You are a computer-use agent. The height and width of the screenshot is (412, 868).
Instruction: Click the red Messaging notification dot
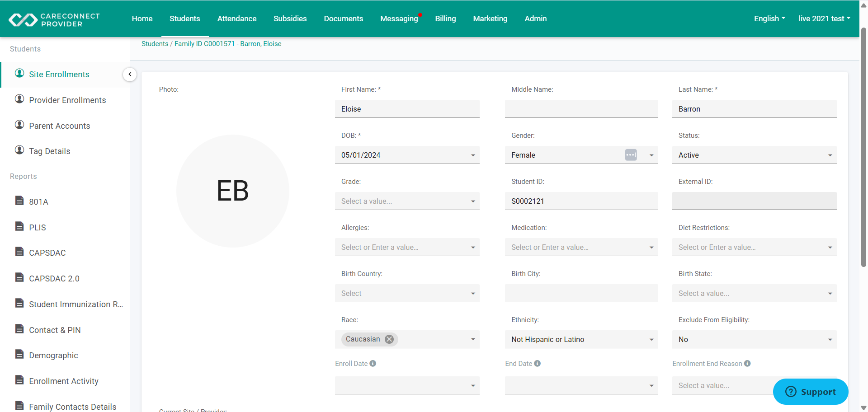[x=420, y=15]
